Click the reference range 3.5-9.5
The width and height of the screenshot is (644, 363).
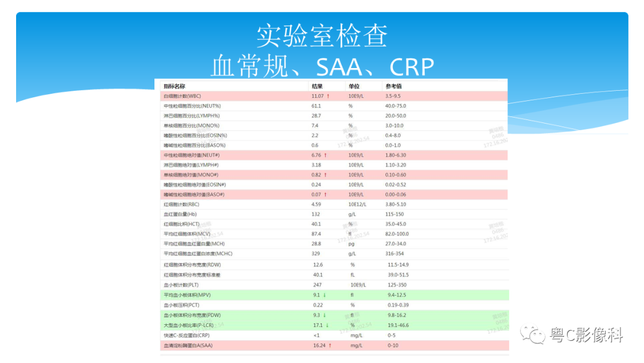tap(393, 96)
